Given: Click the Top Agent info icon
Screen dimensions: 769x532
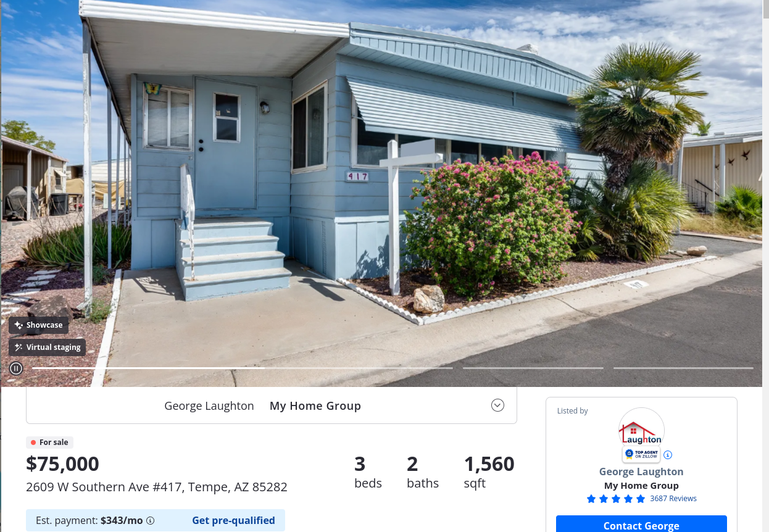Looking at the screenshot, I should click(667, 455).
